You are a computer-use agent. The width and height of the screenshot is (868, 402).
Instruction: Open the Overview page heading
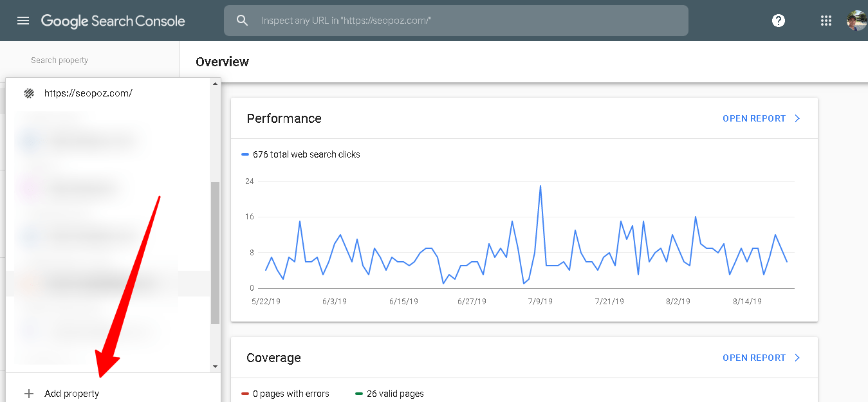tap(222, 62)
